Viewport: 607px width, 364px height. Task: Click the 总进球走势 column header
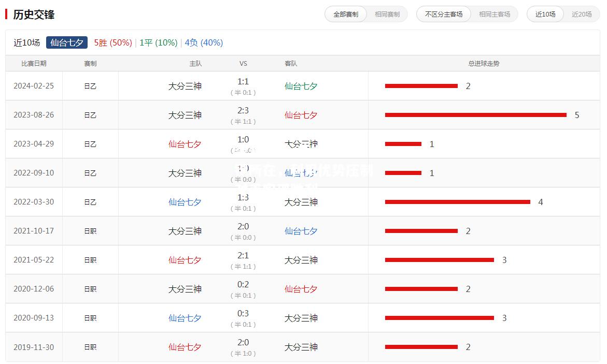(x=484, y=64)
